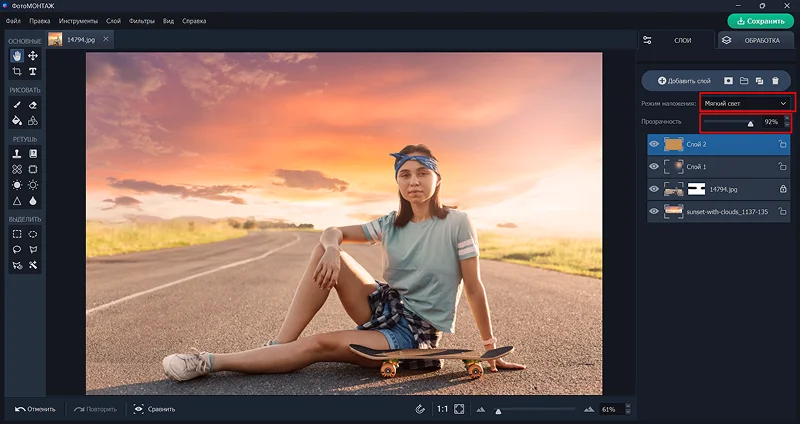800x424 pixels.
Task: Open the Инструменты menu
Action: pos(78,21)
